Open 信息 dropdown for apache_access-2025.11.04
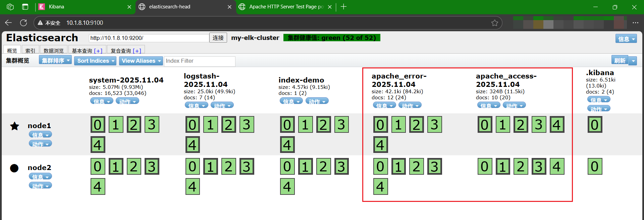The height and width of the screenshot is (220, 644). 489,105
